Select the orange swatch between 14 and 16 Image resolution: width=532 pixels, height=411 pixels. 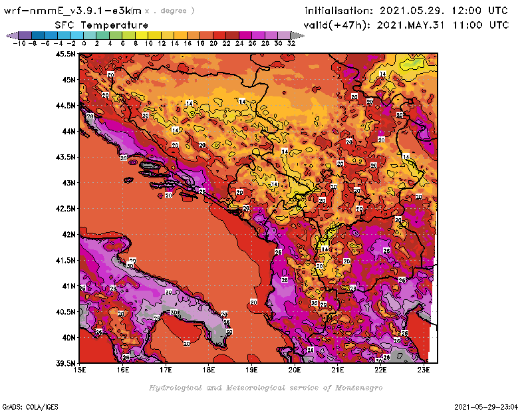click(x=180, y=35)
